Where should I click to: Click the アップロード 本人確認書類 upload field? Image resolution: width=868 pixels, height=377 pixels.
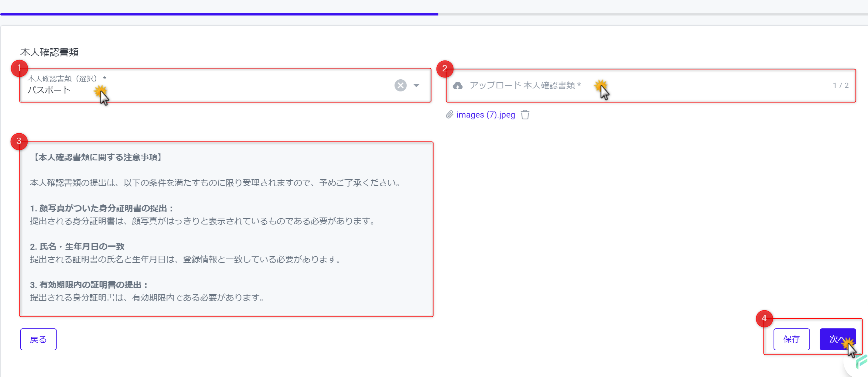651,86
